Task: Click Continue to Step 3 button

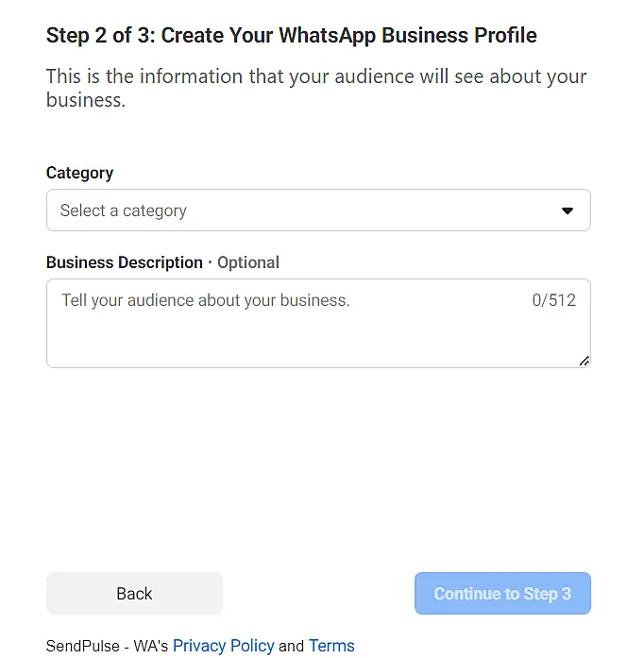Action: [502, 594]
